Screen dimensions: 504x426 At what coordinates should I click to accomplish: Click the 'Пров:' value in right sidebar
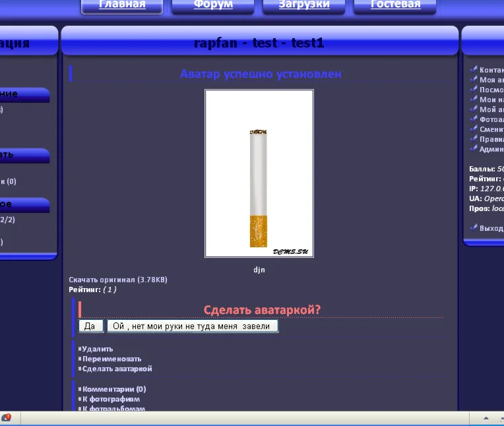[x=498, y=208]
